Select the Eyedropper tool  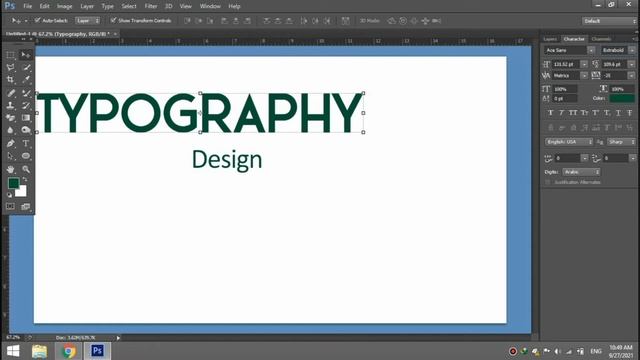(26, 80)
